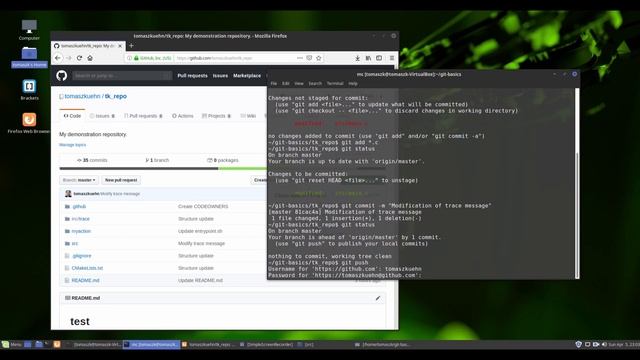The image size is (640, 360).
Task: Open Firefox downloads
Action: [x=357, y=58]
